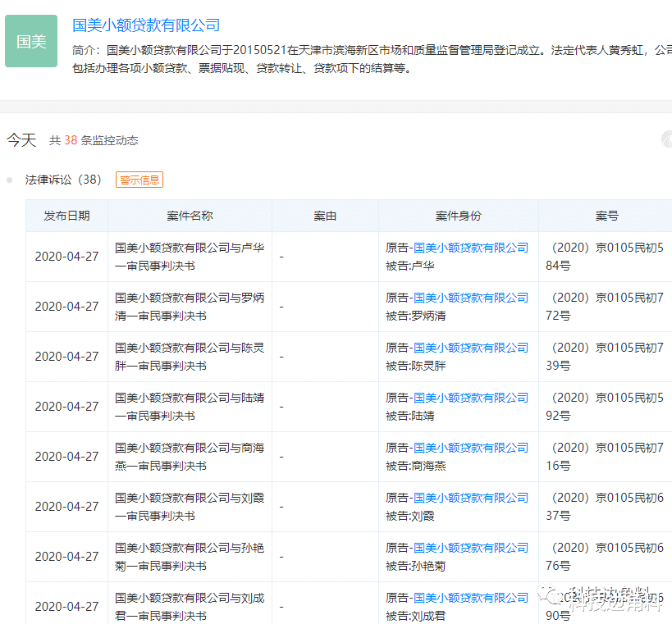Open plaintiff link in the 陆靖 case row
Image resolution: width=672 pixels, height=624 pixels.
click(x=472, y=397)
